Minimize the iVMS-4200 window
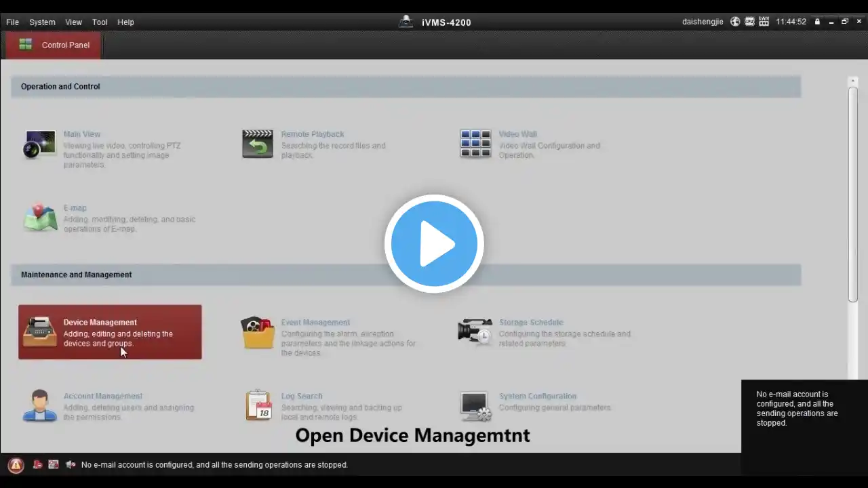Image resolution: width=868 pixels, height=488 pixels. click(x=831, y=22)
